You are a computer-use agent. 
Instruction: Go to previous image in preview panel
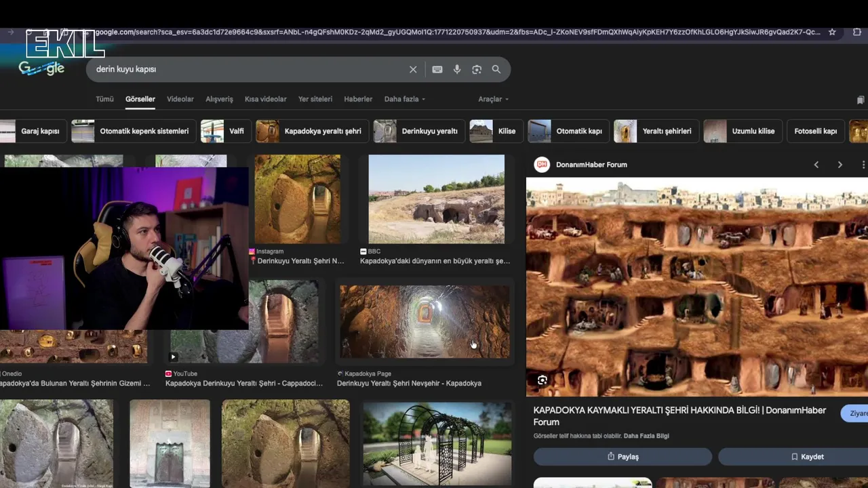816,165
